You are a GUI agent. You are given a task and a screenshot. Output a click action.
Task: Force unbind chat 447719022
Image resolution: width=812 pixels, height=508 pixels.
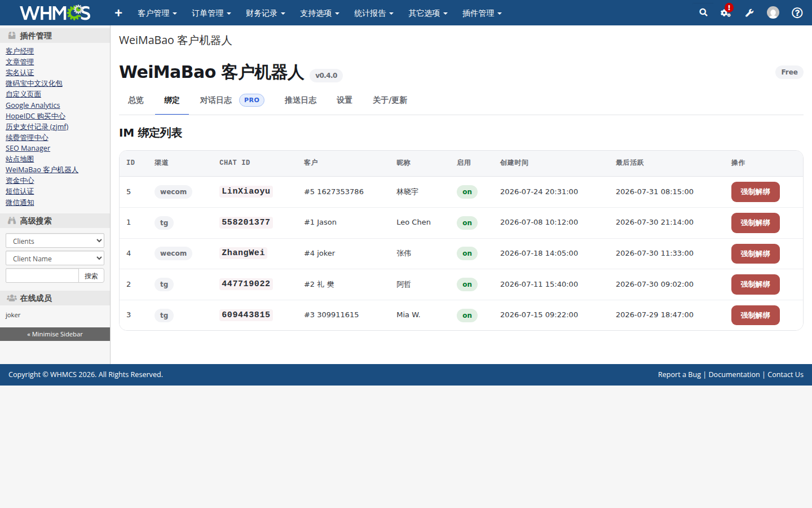pyautogui.click(x=756, y=284)
